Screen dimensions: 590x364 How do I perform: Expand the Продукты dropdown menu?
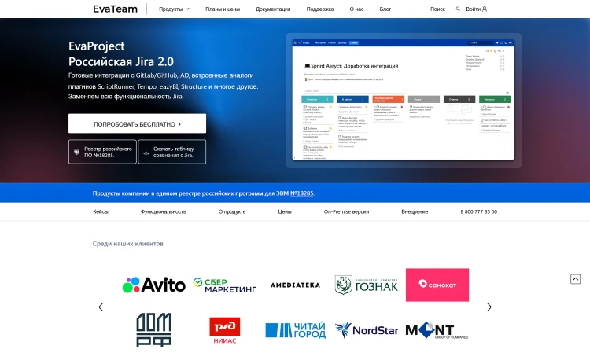[174, 9]
